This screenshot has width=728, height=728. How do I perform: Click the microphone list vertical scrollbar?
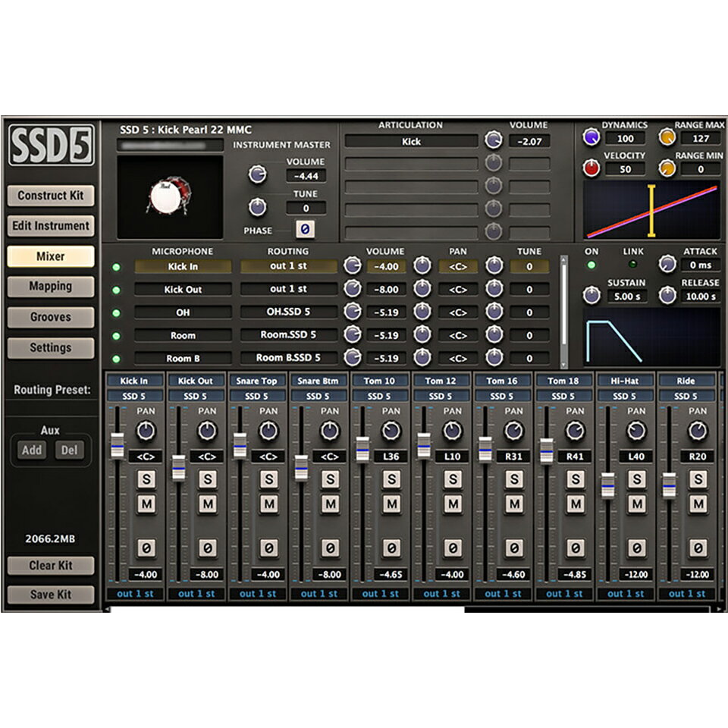[564, 306]
